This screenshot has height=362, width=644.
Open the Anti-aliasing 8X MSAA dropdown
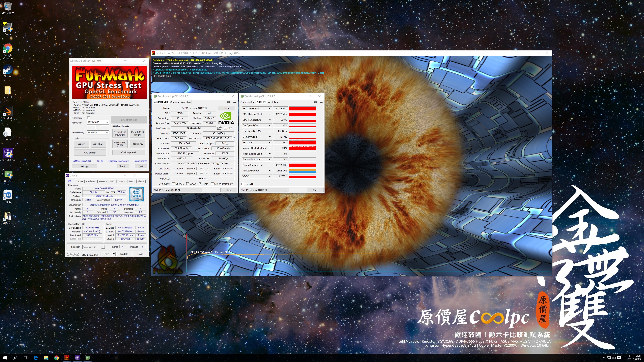[98, 133]
